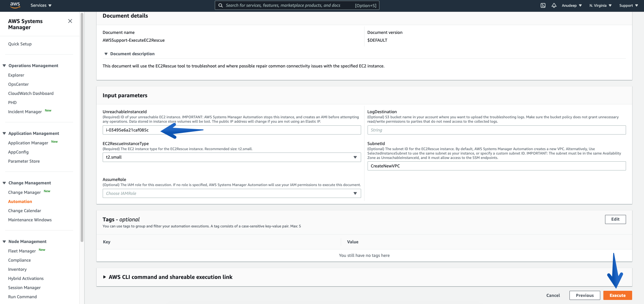Open the notifications bell icon
This screenshot has height=304, width=644.
click(x=554, y=5)
